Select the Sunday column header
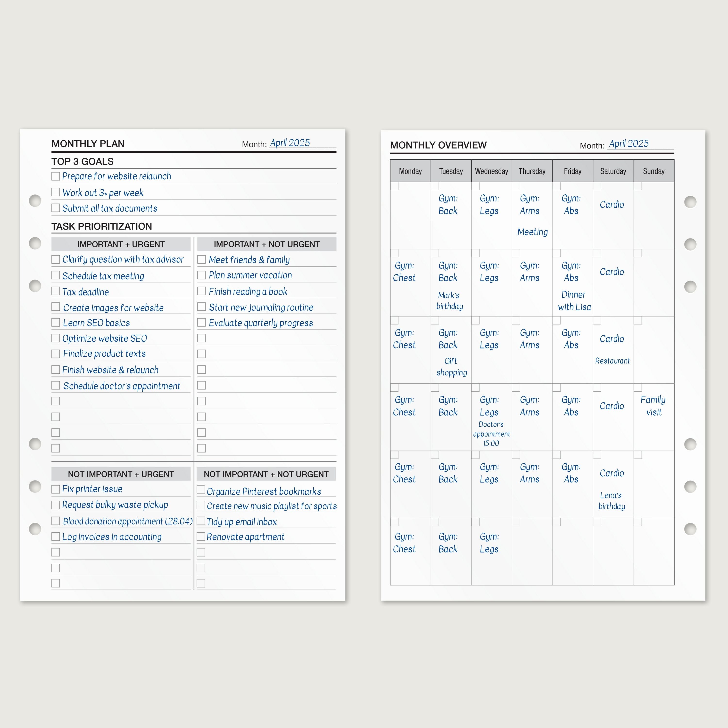The height and width of the screenshot is (728, 728). click(654, 171)
